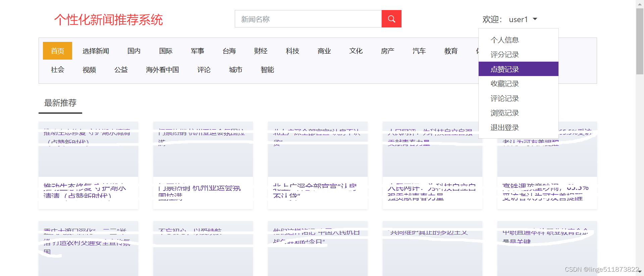Open the 文化 category
This screenshot has width=644, height=276.
[356, 51]
